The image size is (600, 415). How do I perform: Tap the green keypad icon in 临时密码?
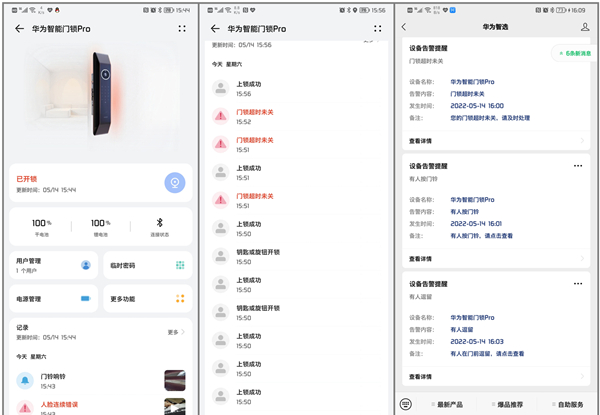tap(180, 265)
